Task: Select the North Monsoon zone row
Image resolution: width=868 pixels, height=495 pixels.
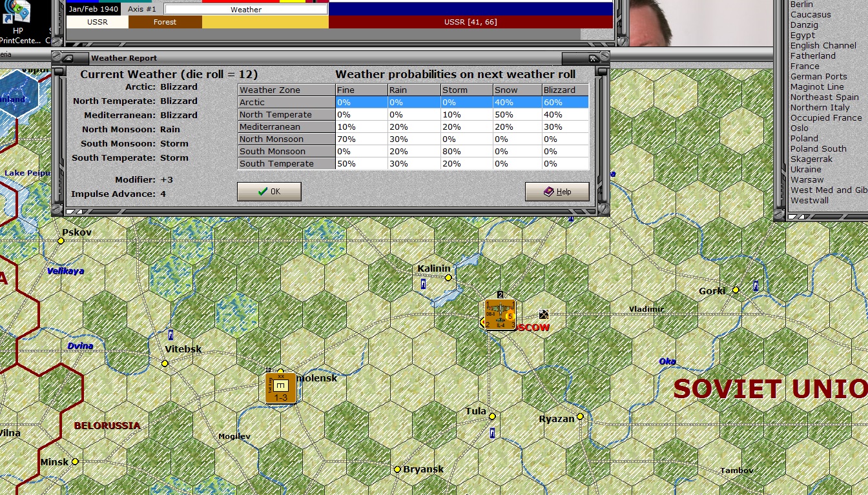Action: click(413, 139)
